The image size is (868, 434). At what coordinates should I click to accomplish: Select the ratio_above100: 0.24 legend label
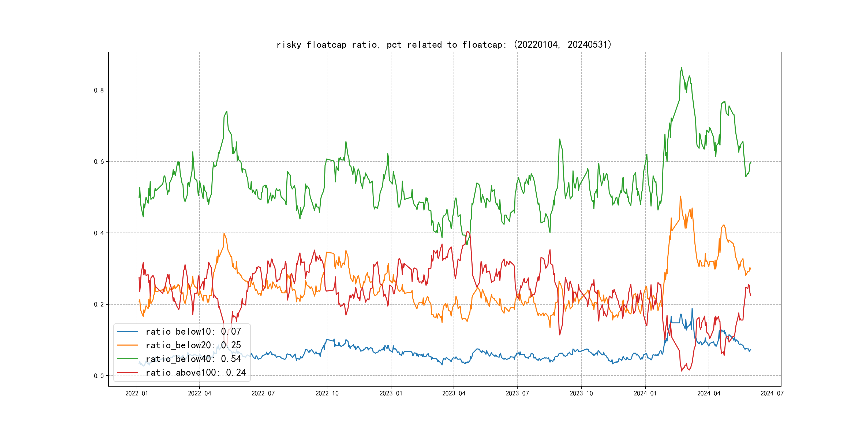tap(196, 372)
